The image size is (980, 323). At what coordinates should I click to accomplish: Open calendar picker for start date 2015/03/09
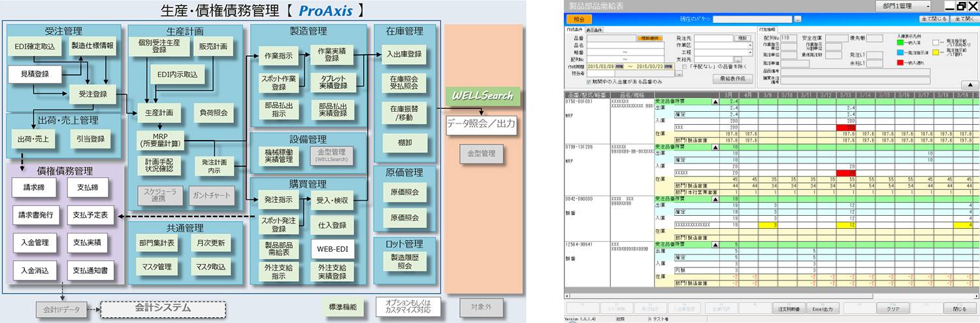(x=619, y=66)
